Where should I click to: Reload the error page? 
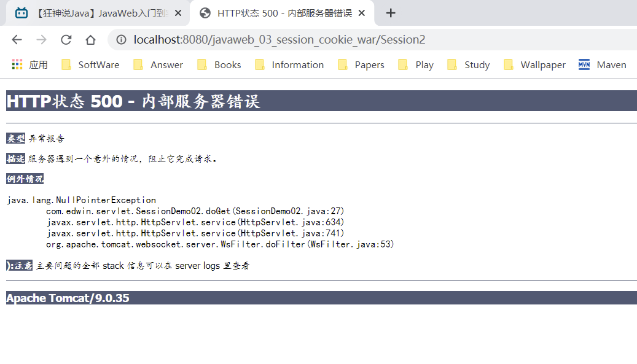pyautogui.click(x=66, y=39)
